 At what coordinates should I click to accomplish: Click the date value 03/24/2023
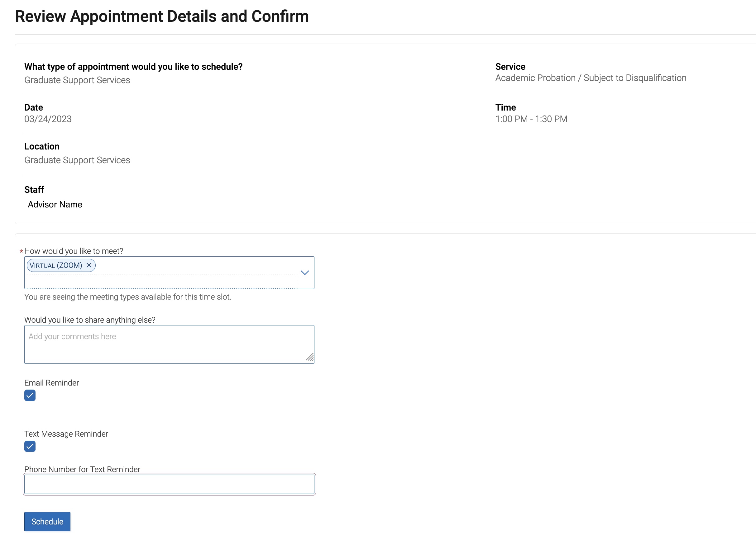click(48, 119)
